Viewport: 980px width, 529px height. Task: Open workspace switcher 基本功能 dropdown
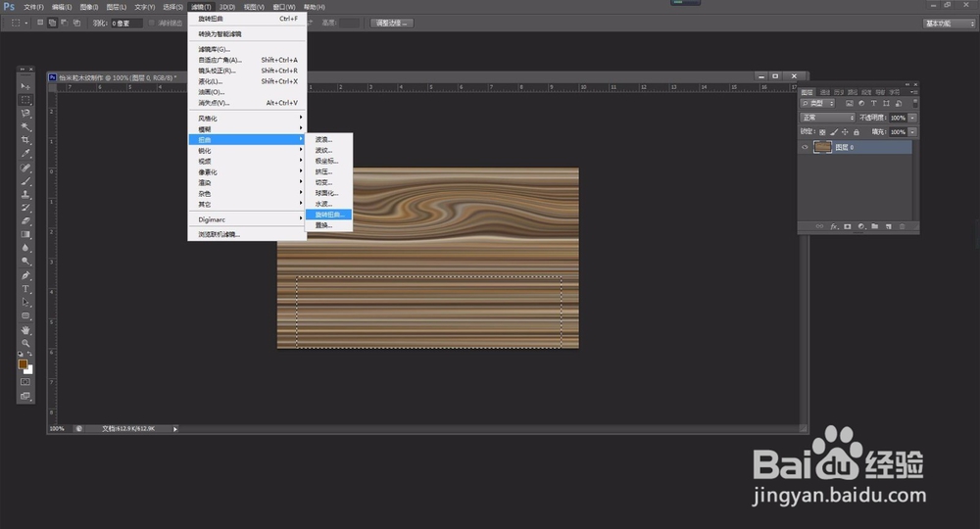coord(950,24)
